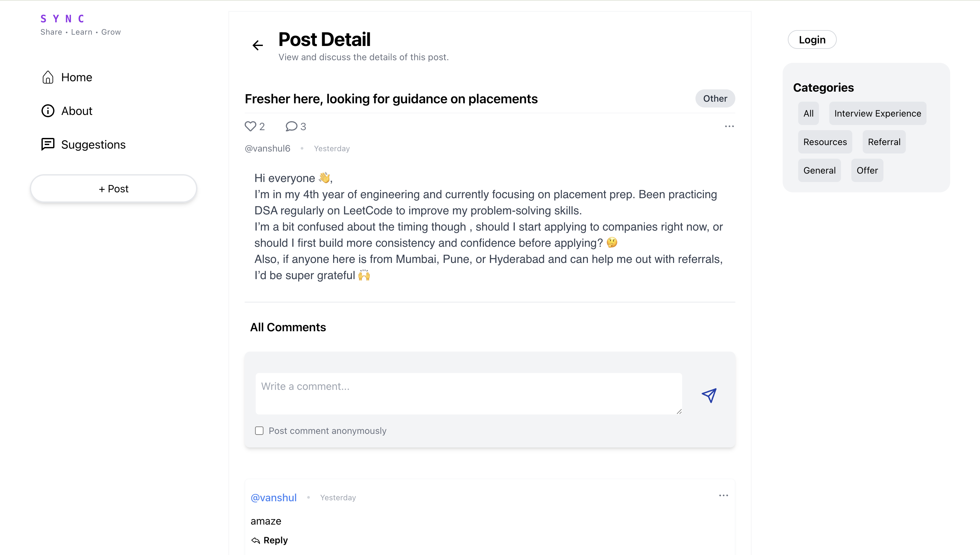
Task: Focus the Write a comment text box
Action: 468,393
